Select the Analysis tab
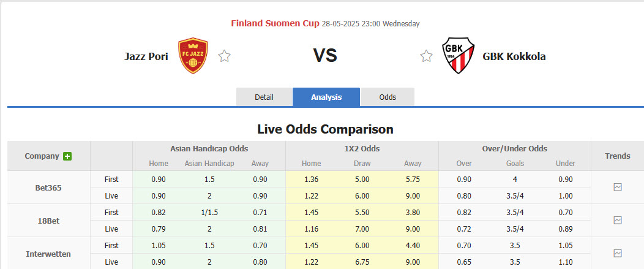The height and width of the screenshot is (269, 644). pos(326,97)
